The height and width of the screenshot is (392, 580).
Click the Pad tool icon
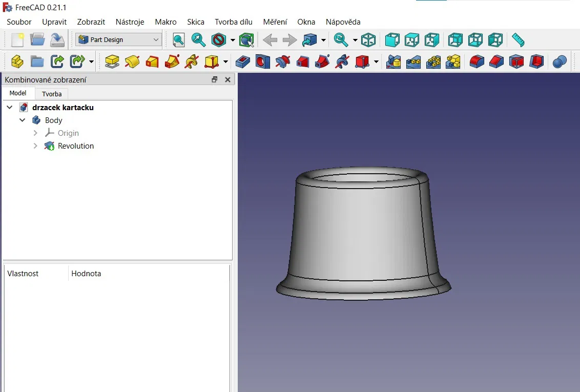[112, 62]
